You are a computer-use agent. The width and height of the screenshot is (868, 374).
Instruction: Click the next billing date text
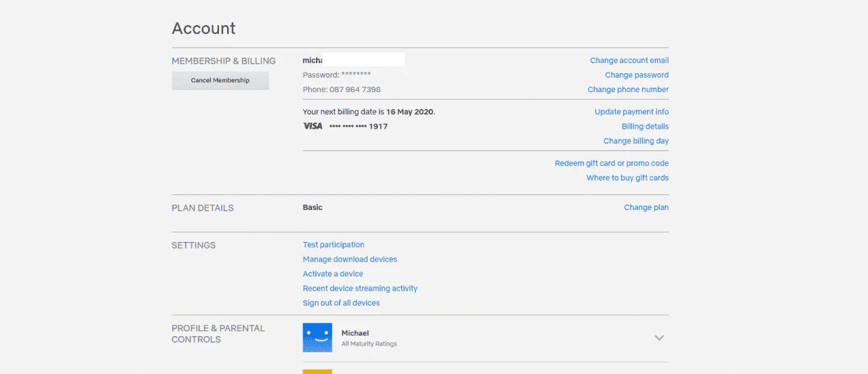pos(369,112)
